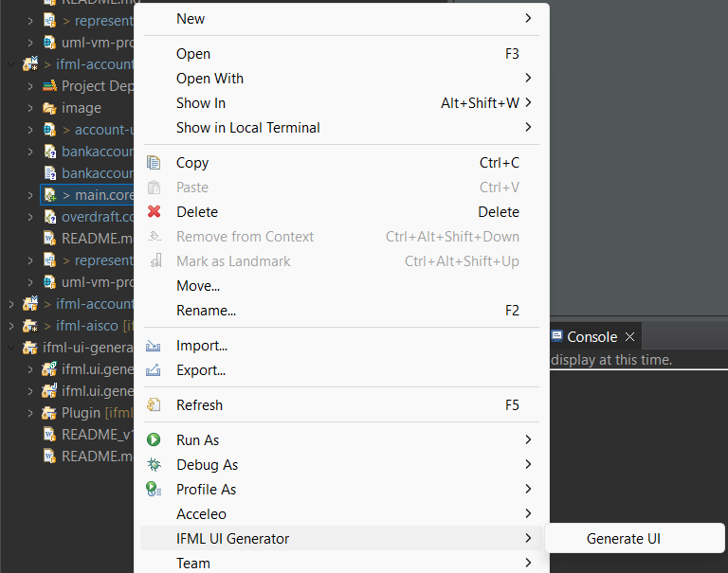This screenshot has width=728, height=573.
Task: Click the Export icon in the context menu
Action: coord(154,370)
